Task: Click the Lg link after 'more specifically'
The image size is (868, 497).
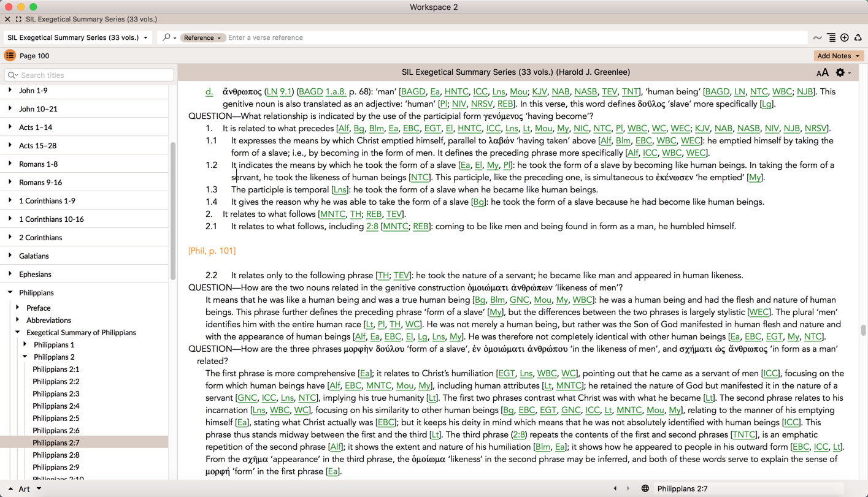Action: tap(767, 104)
